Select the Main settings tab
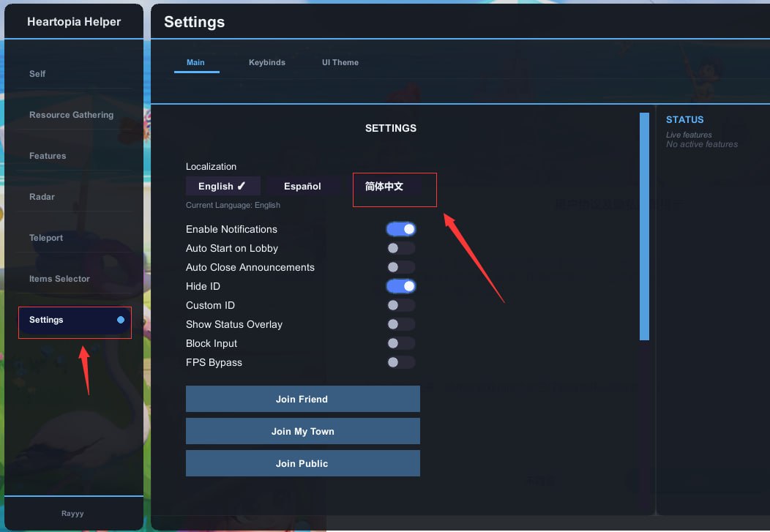 pos(195,62)
